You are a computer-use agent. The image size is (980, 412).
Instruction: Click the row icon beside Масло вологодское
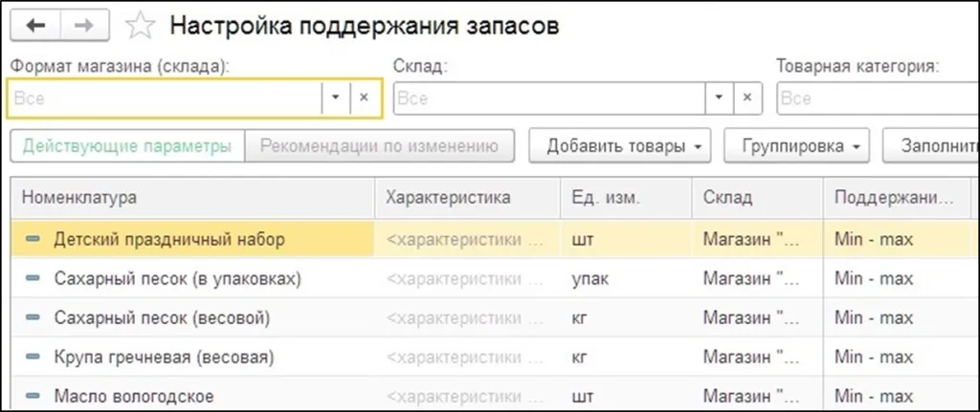point(33,396)
